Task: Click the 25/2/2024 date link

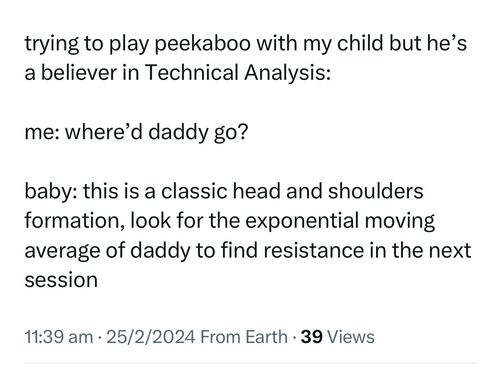Action: 151,337
